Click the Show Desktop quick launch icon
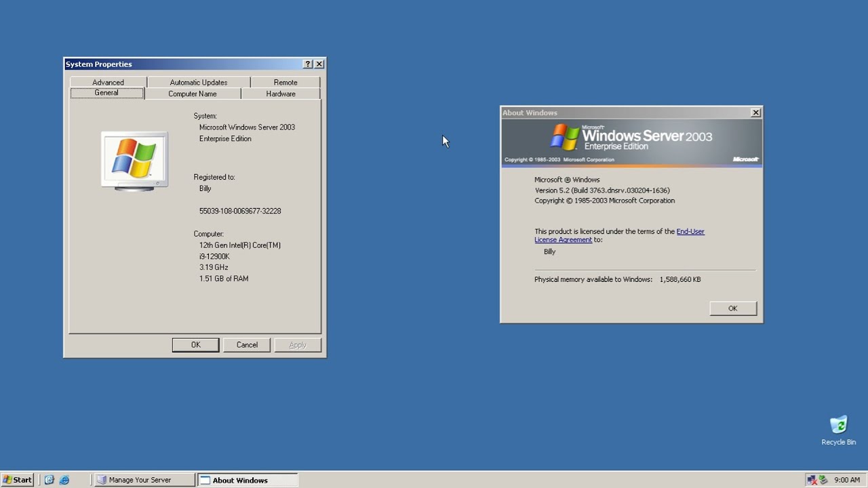The image size is (868, 488). pyautogui.click(x=50, y=480)
